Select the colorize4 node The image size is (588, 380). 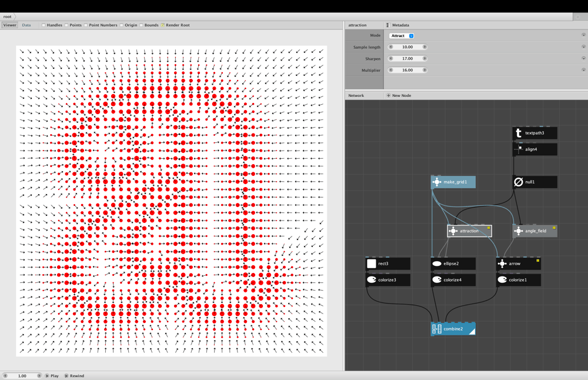(453, 280)
